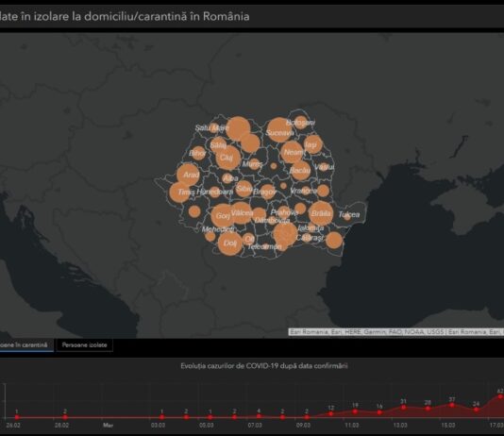Click the Dolj bubble on the map
This screenshot has height=436, width=504.
tap(230, 243)
